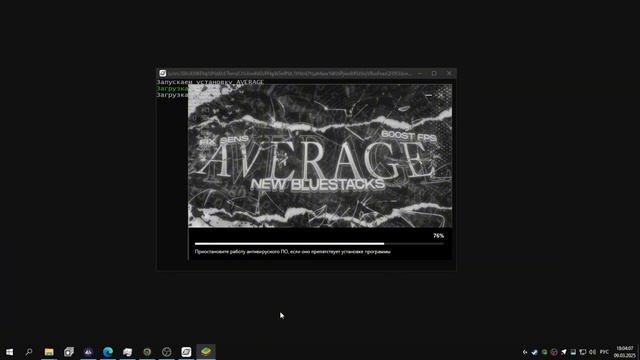Maximize the console window
Screen dimensions: 640x360
(434, 73)
